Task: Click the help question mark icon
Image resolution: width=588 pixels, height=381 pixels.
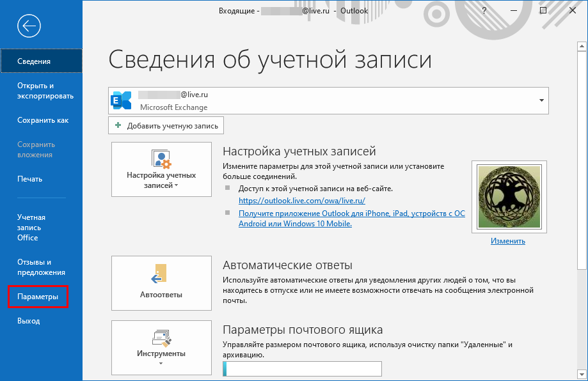Action: click(484, 10)
